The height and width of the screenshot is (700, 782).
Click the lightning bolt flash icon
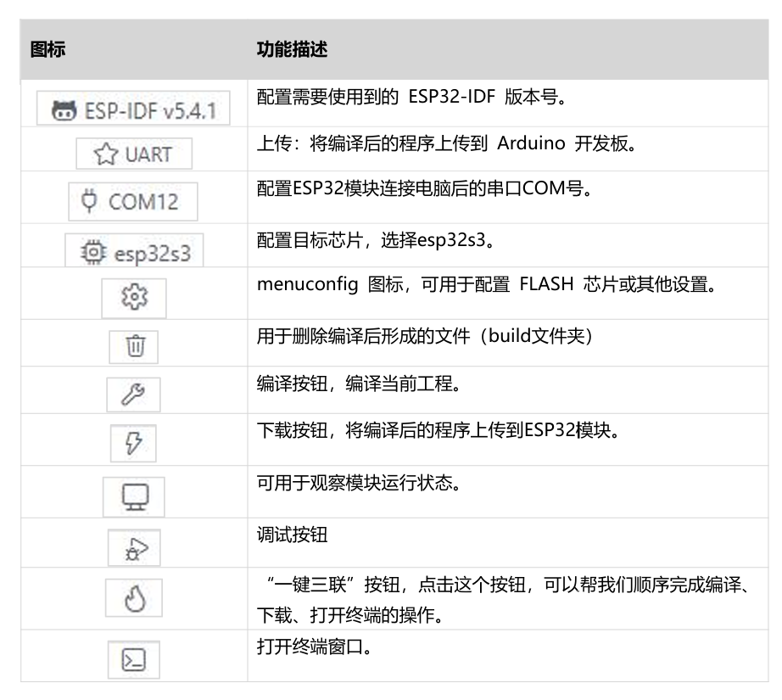pos(134,445)
